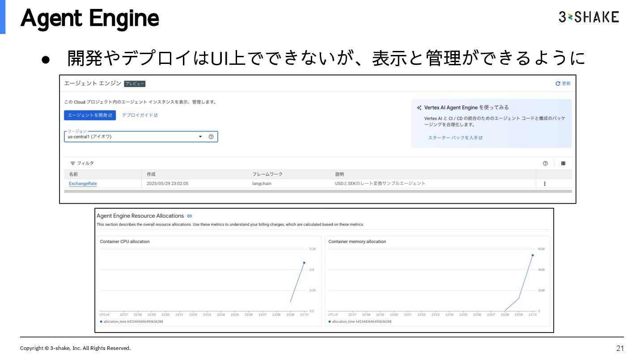Click the horizontal scrollbar under the agent table

point(318,191)
